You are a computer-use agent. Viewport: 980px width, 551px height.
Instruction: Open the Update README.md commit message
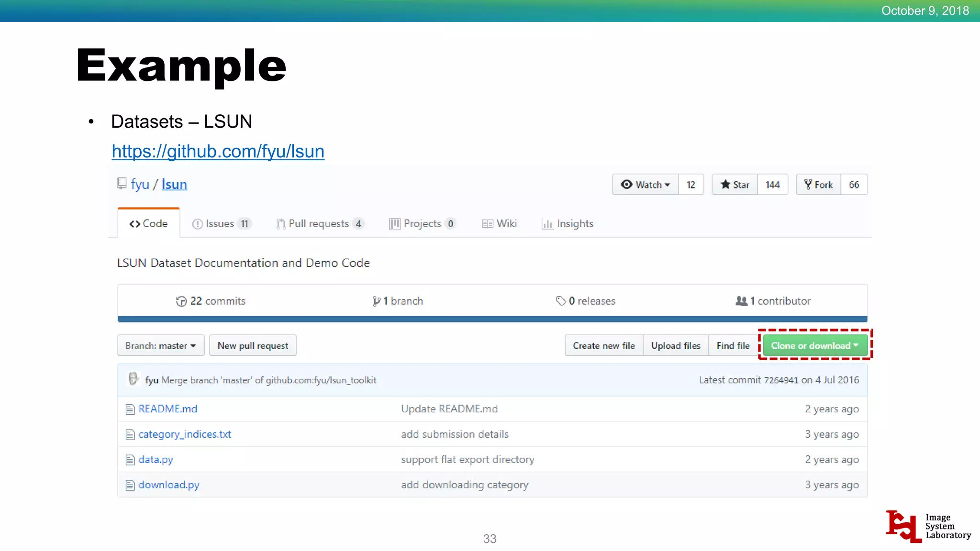click(x=449, y=409)
